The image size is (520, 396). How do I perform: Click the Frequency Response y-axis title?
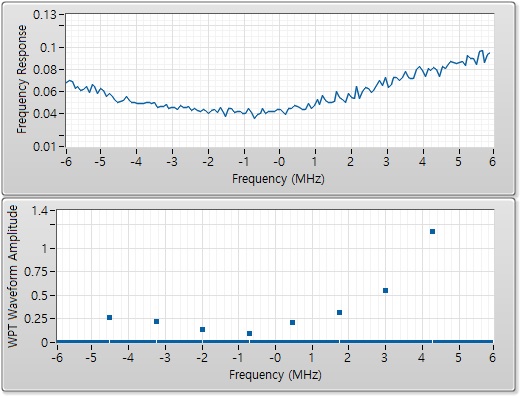[x=21, y=79]
